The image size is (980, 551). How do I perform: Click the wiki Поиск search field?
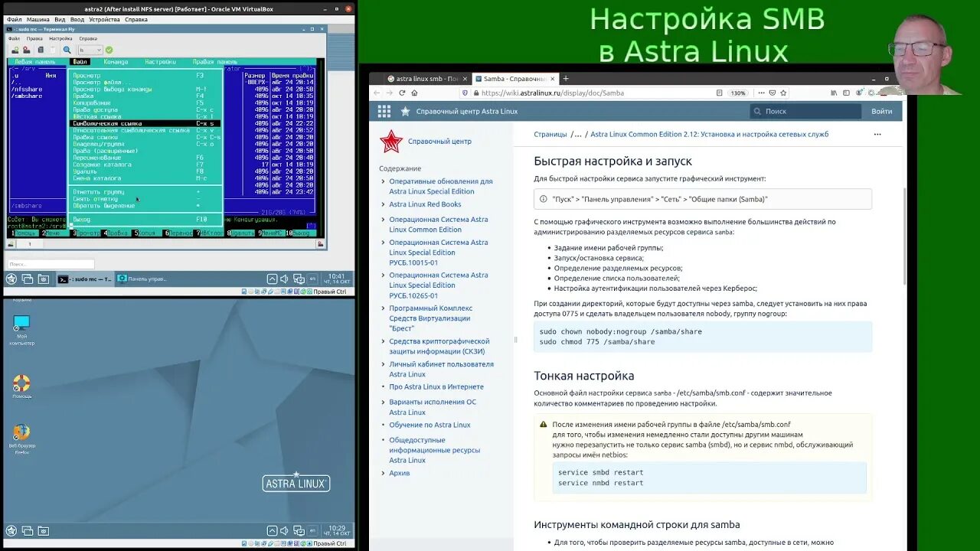point(806,111)
